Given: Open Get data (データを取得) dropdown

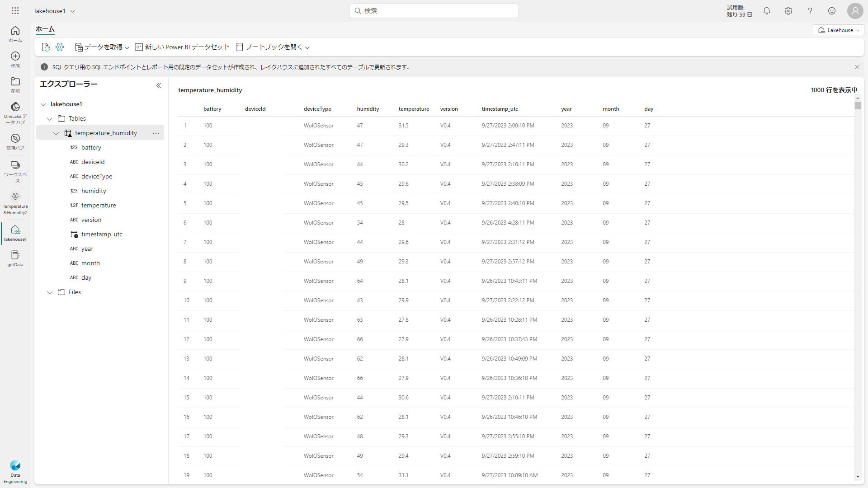Looking at the screenshot, I should click(102, 47).
